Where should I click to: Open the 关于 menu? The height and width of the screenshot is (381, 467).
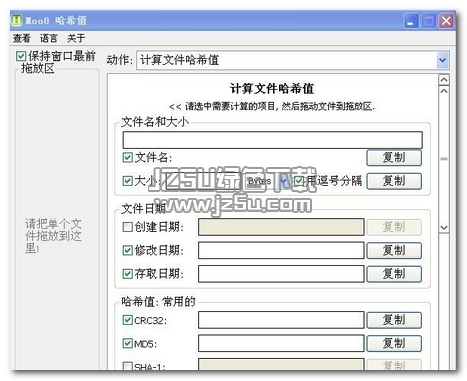point(76,38)
